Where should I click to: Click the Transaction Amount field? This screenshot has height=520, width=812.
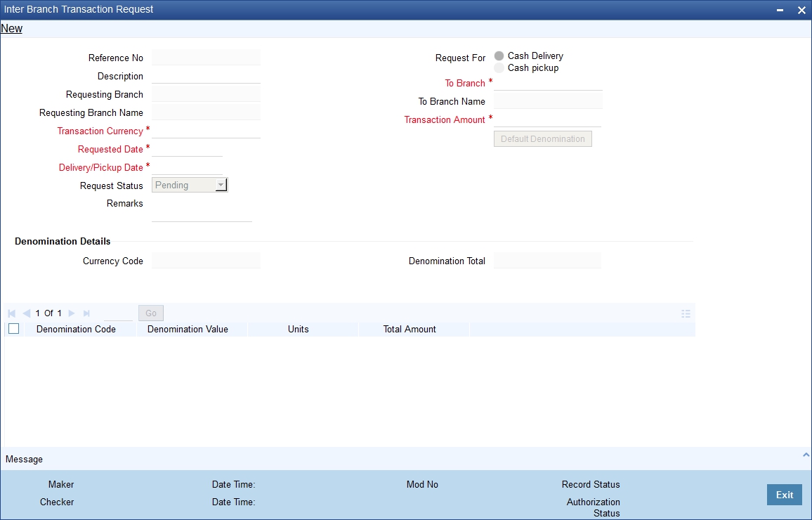coord(547,119)
